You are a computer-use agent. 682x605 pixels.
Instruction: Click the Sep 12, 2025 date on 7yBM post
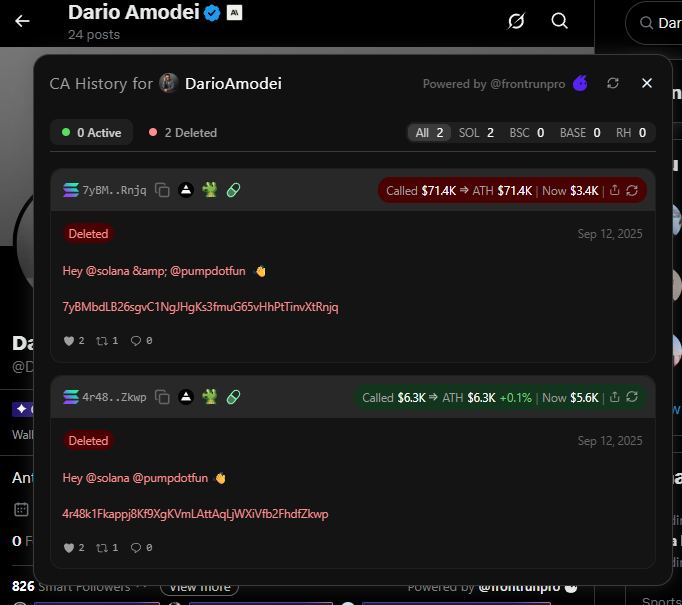click(610, 234)
